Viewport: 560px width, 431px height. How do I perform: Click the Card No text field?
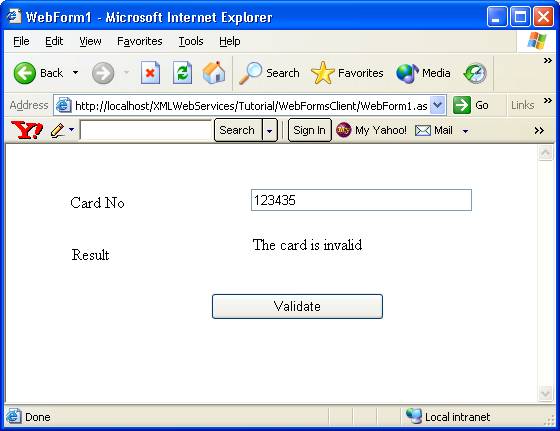pos(361,200)
